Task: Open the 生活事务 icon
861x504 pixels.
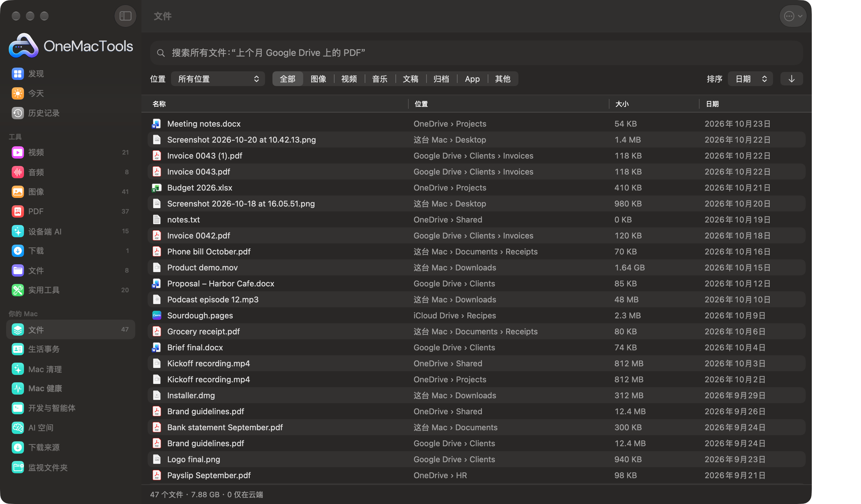Action: click(18, 349)
